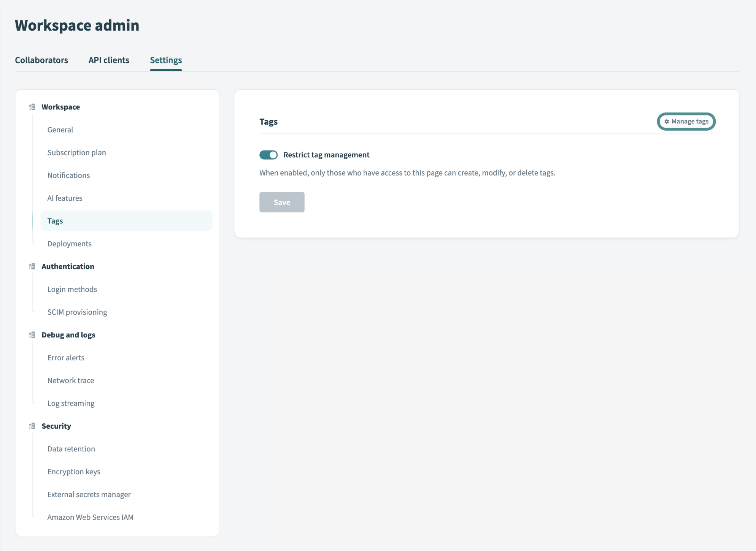Expand the Workspace section
This screenshot has height=551, width=756.
pos(60,106)
